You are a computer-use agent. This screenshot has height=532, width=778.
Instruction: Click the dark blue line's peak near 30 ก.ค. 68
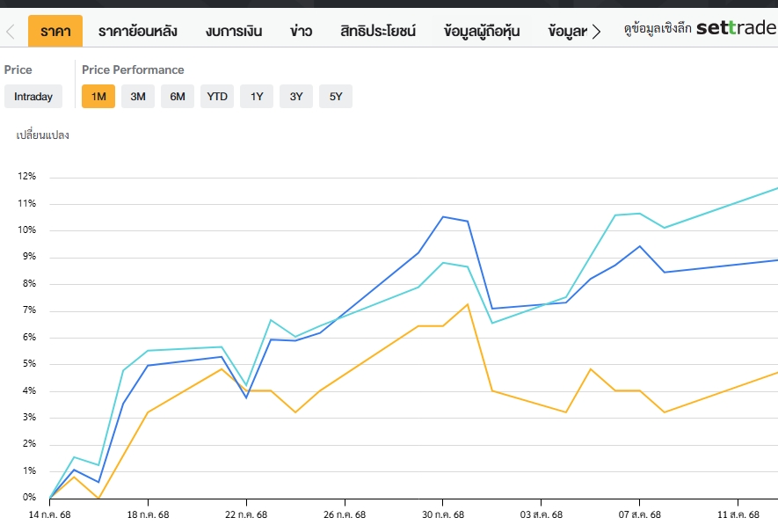click(443, 216)
